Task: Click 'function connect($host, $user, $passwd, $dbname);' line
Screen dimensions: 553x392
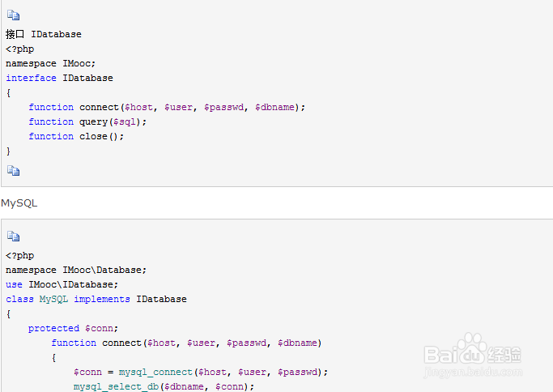Action: click(167, 107)
